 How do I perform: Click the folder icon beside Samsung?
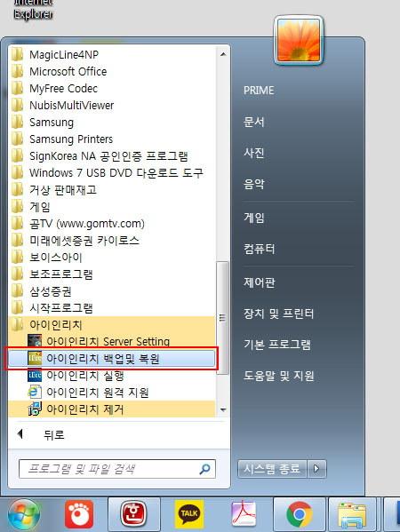click(x=17, y=122)
